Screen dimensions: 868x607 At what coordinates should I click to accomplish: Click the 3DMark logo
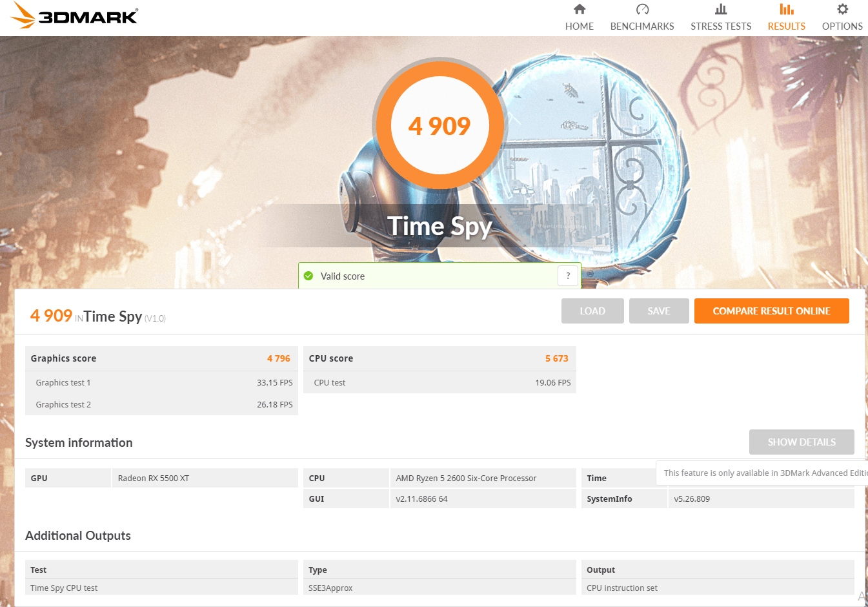coord(75,15)
